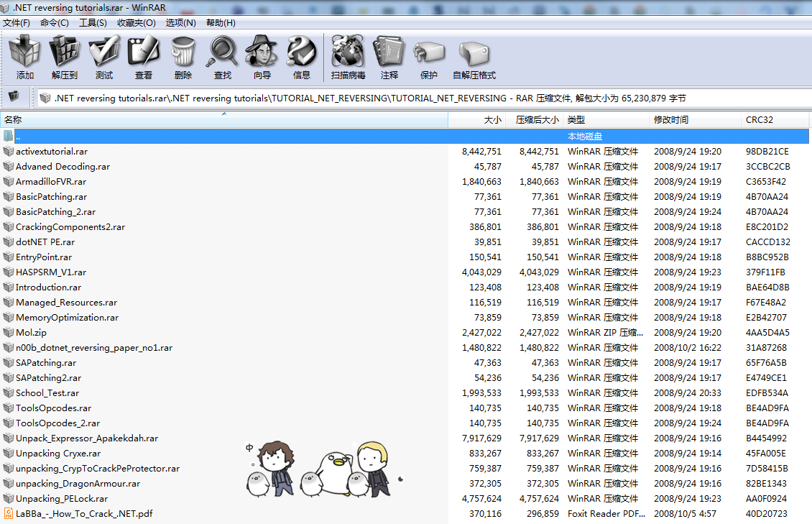The height and width of the screenshot is (524, 812).
Task: Select the BasicPatching.rar file name
Action: click(51, 196)
